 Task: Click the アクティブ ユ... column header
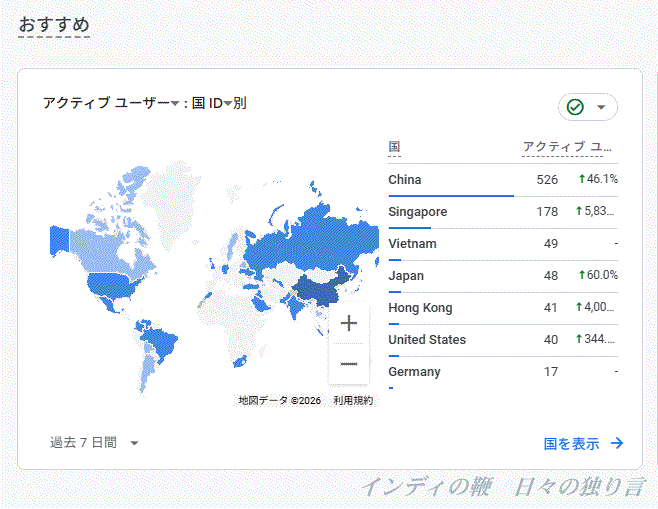pos(567,147)
